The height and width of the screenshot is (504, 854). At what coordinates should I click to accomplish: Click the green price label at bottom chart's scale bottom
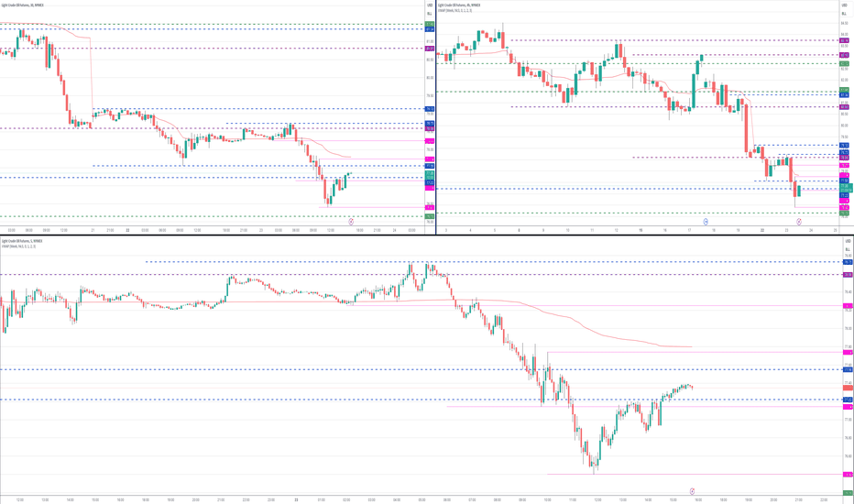point(848,493)
